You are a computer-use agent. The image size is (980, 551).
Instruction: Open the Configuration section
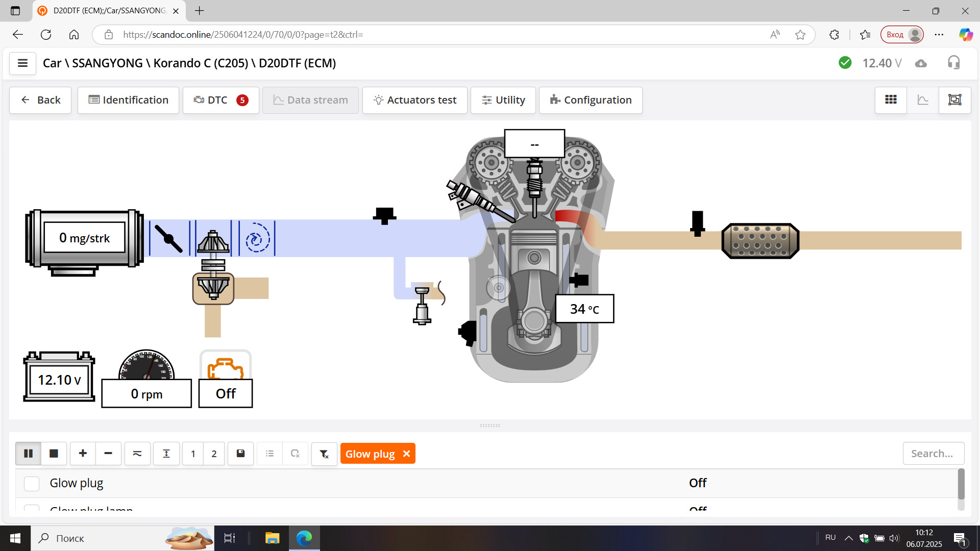click(591, 100)
